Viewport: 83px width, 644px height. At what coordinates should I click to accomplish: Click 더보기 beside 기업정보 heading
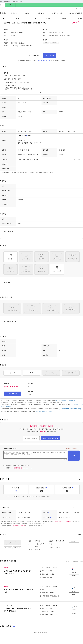(80, 534)
